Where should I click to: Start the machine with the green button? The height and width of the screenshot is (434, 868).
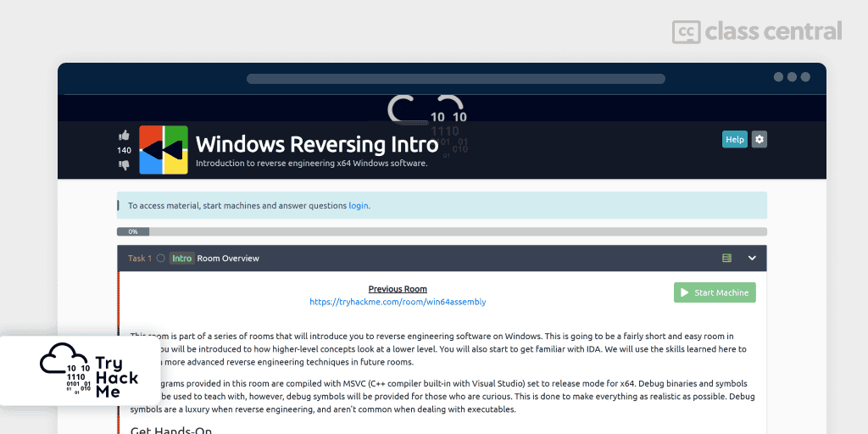click(x=715, y=292)
